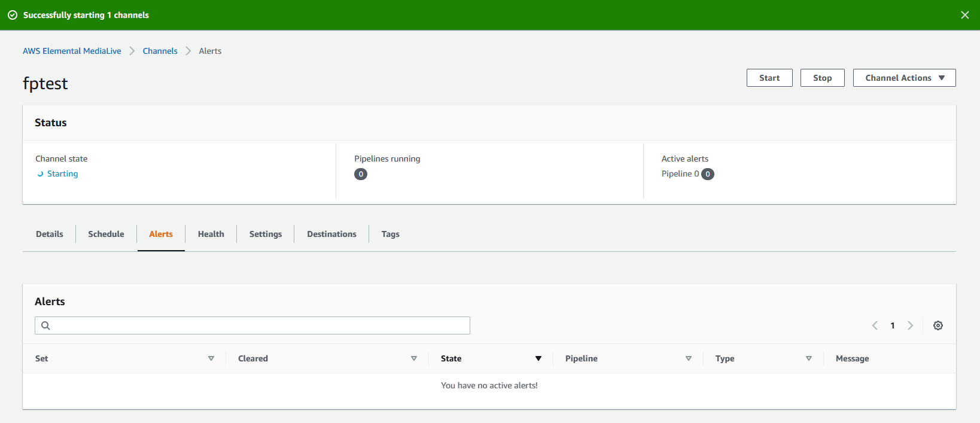This screenshot has height=423, width=980.
Task: Click the Start channel button
Action: [769, 78]
